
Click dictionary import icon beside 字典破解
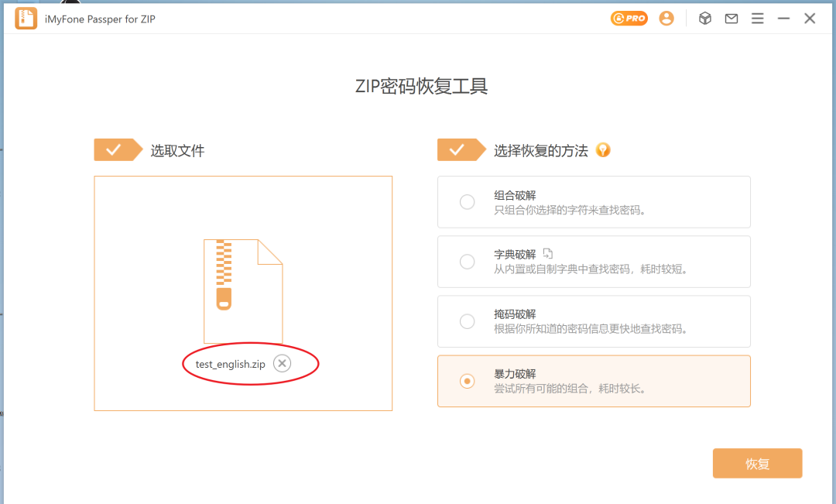coord(548,253)
